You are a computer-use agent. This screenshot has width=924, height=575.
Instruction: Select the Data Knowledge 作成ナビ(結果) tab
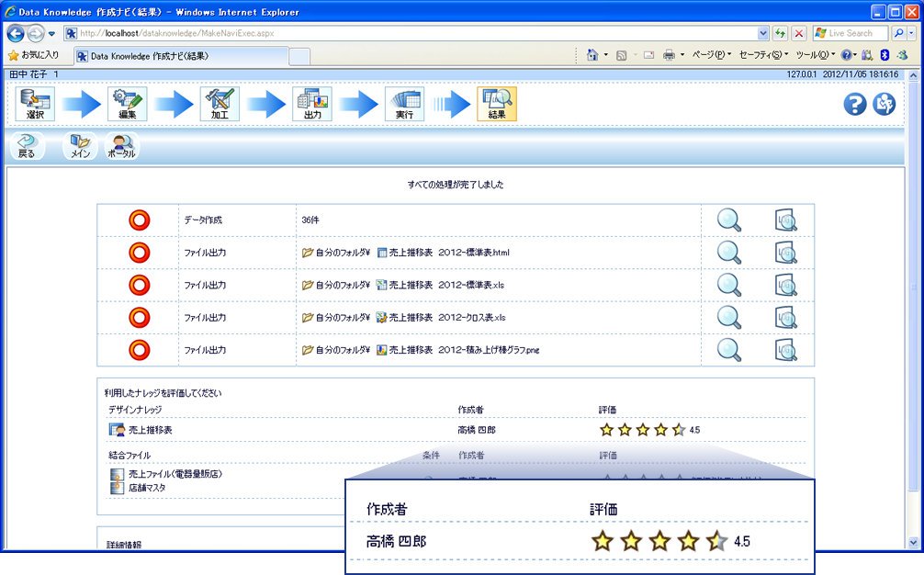pyautogui.click(x=182, y=56)
